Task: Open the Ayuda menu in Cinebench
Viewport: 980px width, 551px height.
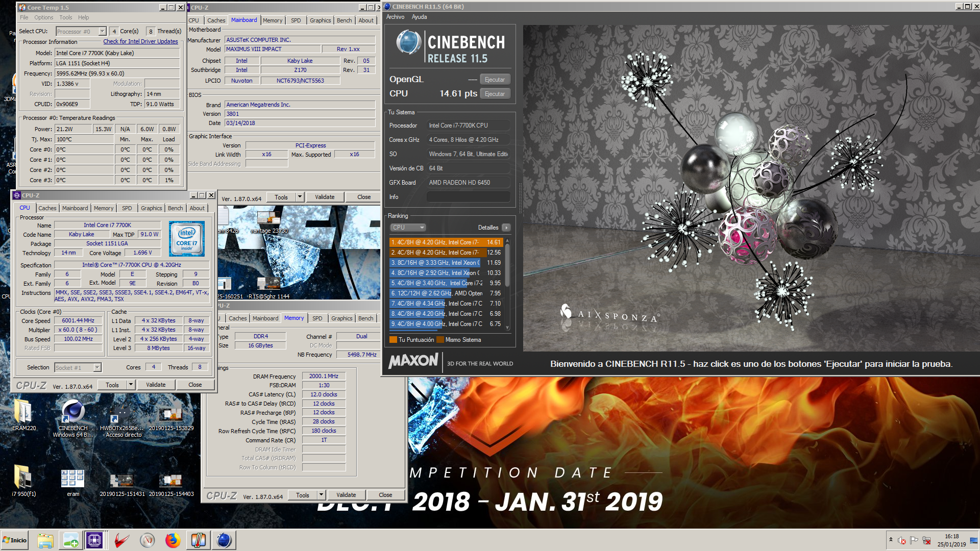Action: click(x=419, y=17)
